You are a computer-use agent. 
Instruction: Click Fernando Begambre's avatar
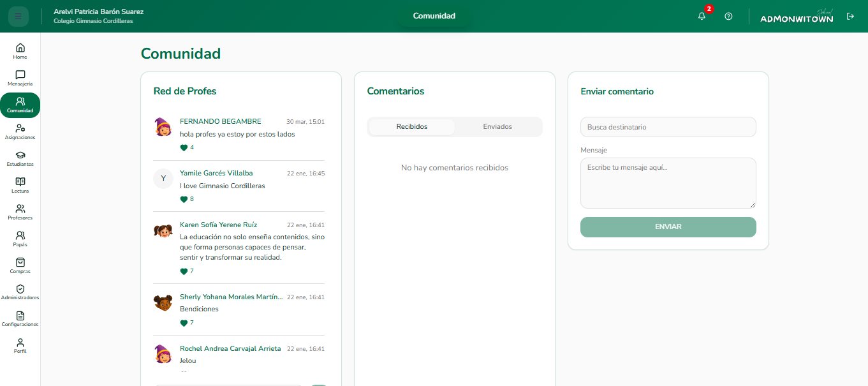(x=163, y=127)
